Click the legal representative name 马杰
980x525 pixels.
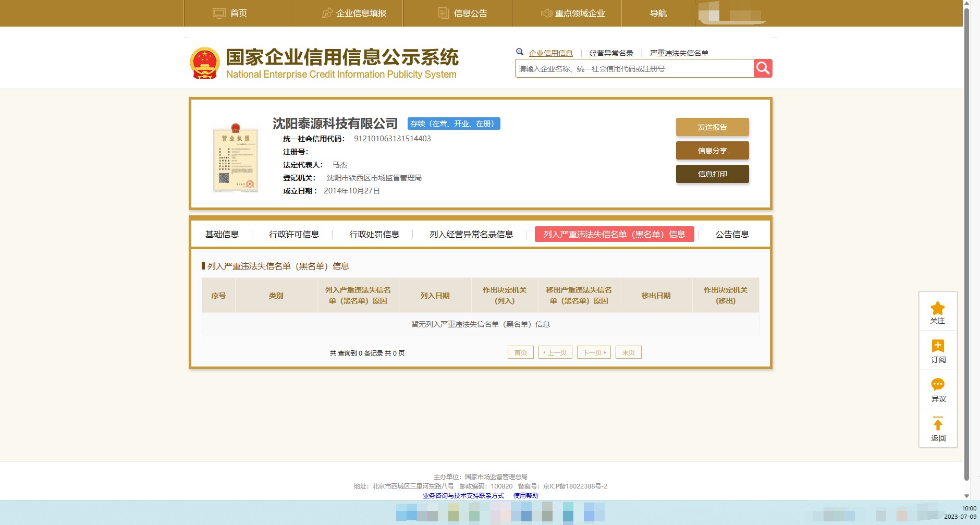(x=339, y=165)
